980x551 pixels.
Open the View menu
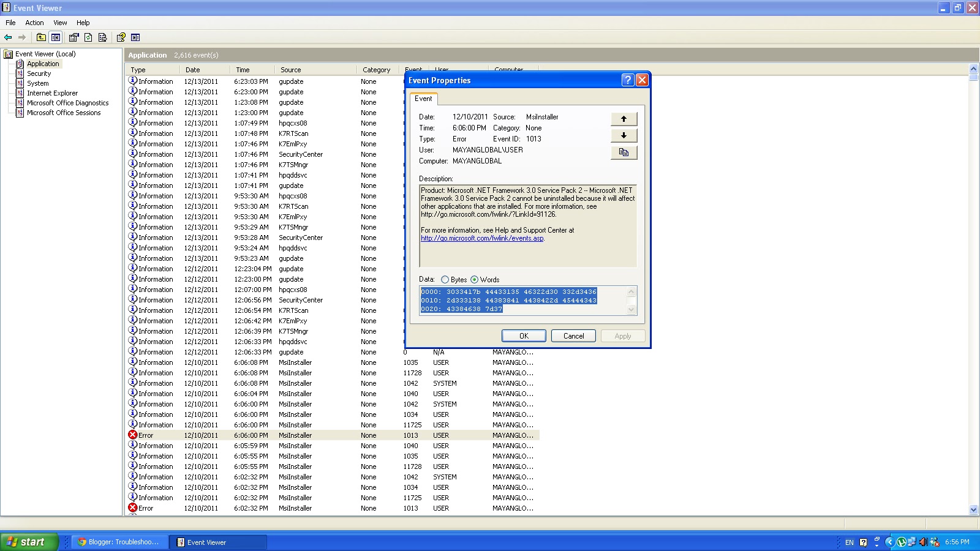pos(60,23)
